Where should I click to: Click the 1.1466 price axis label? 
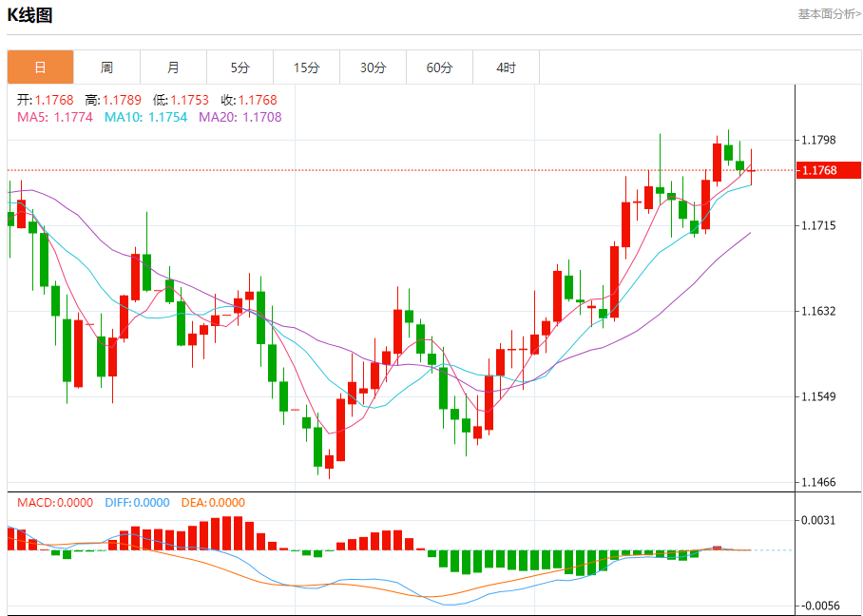818,482
